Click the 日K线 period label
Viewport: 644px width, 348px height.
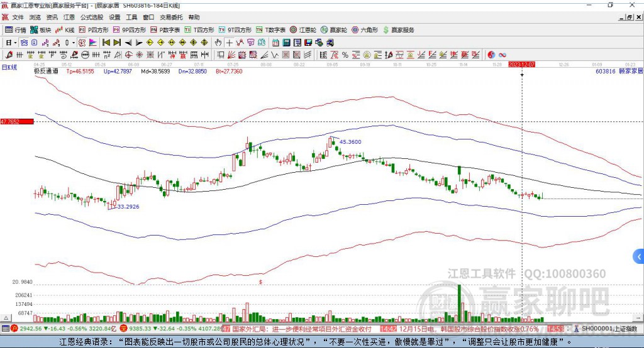coord(9,67)
